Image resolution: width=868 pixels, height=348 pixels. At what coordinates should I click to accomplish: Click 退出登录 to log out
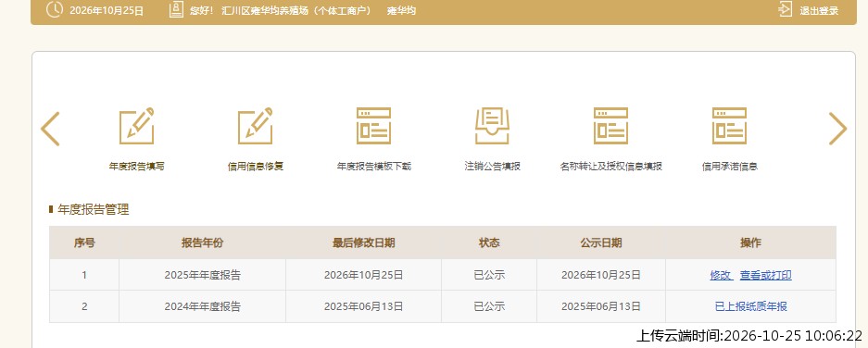(x=819, y=10)
